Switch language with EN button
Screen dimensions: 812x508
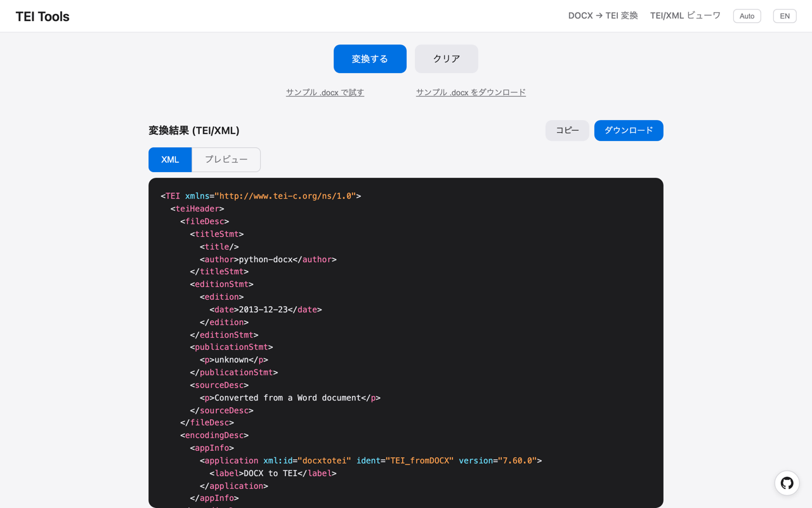tap(785, 16)
